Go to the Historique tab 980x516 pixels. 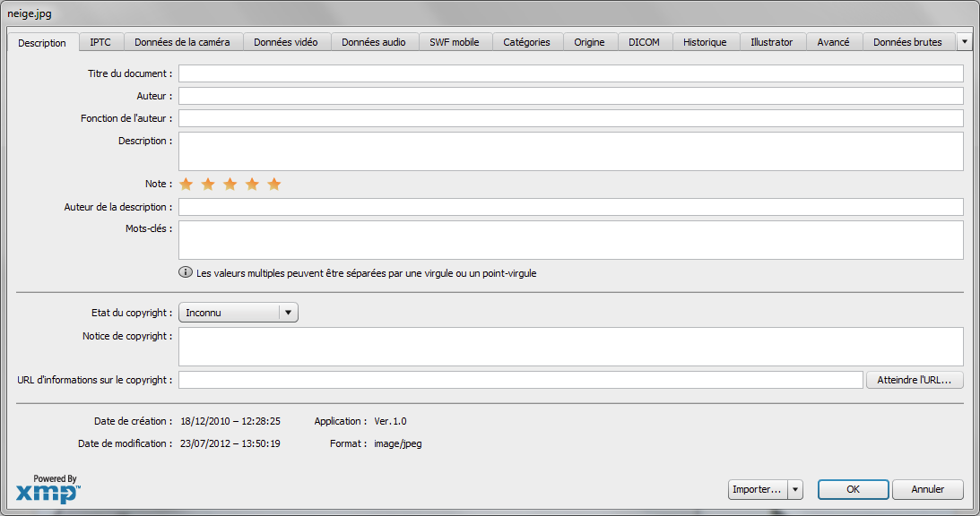coord(705,42)
